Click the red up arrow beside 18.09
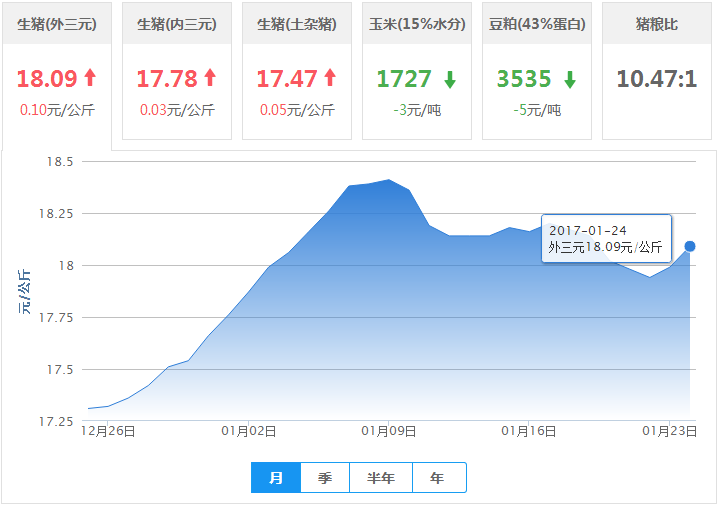 [x=90, y=78]
